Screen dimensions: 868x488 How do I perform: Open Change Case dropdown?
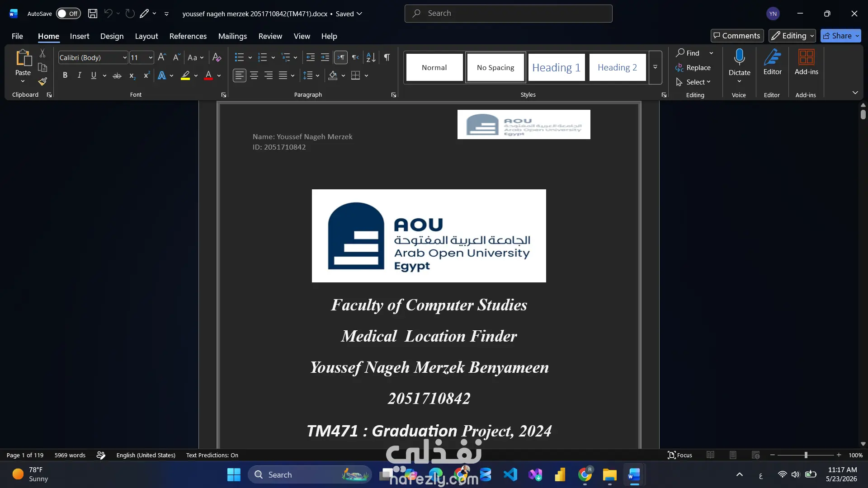[x=196, y=57]
